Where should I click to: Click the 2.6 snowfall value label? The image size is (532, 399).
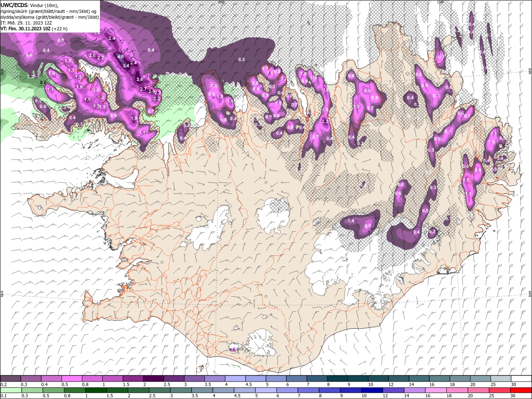click(x=140, y=79)
